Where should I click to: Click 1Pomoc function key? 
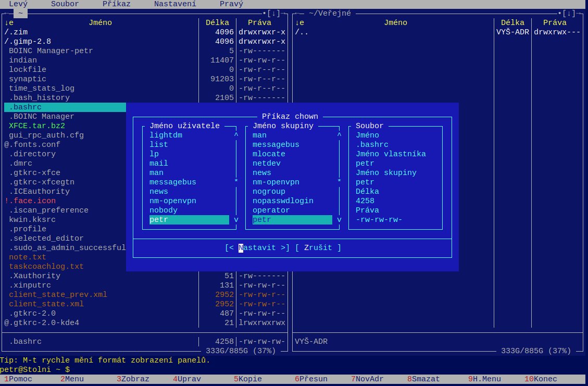click(18, 379)
